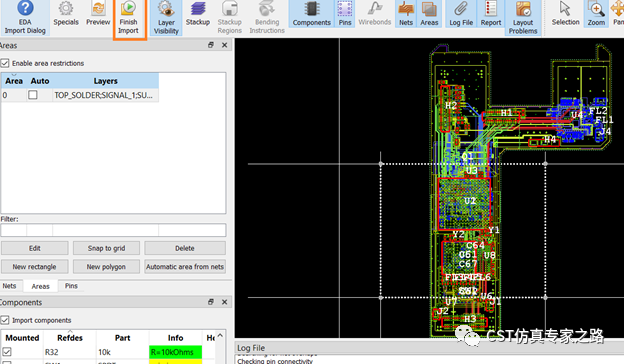
Task: Click the Filter input field
Action: [x=113, y=230]
